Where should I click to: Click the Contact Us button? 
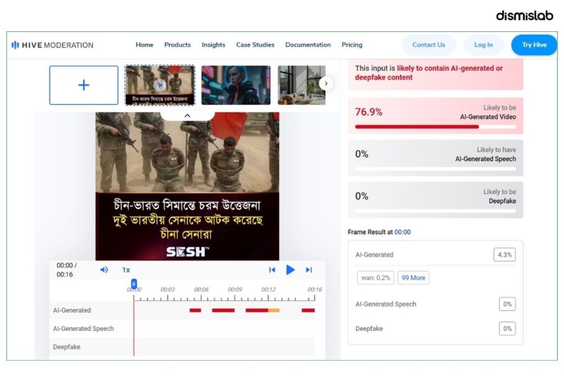point(429,45)
